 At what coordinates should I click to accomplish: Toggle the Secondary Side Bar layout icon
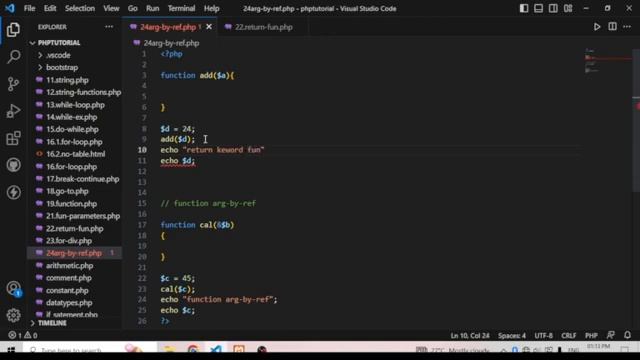point(553,8)
